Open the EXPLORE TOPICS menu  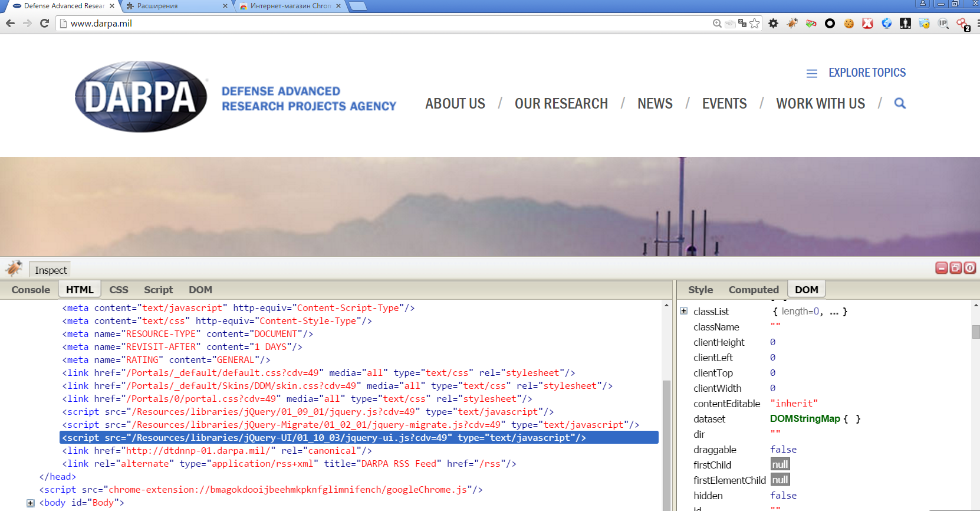click(856, 73)
